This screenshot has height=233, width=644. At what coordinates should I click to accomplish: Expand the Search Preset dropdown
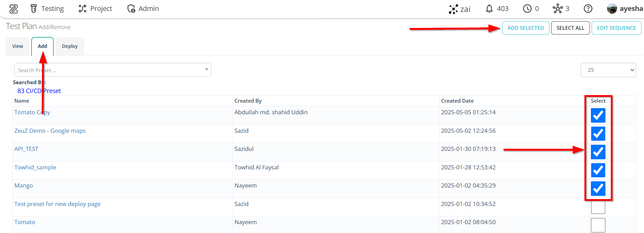113,70
